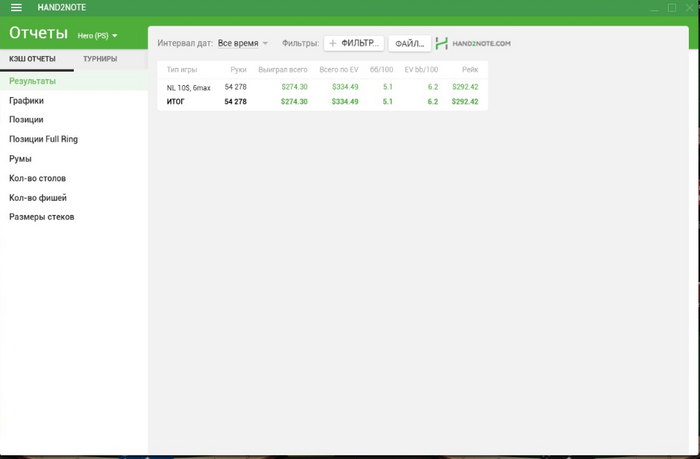The width and height of the screenshot is (700, 459).
Task: Sort by the Рейк column header
Action: coord(470,70)
